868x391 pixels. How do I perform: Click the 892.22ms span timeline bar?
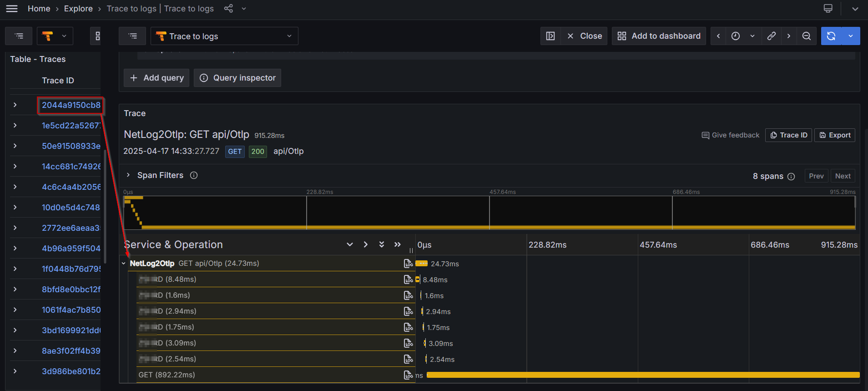pyautogui.click(x=643, y=375)
